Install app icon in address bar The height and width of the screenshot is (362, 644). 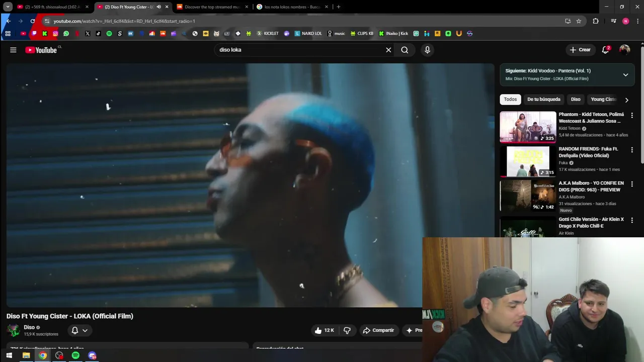tap(568, 21)
